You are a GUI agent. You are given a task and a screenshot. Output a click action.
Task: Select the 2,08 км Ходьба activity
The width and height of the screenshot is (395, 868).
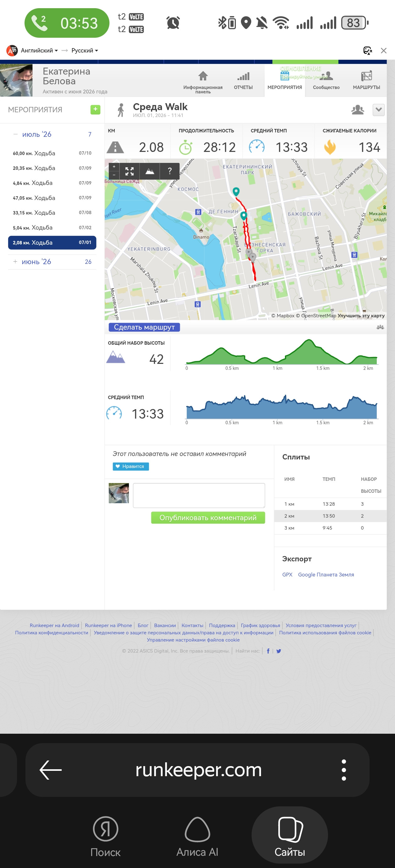(52, 242)
